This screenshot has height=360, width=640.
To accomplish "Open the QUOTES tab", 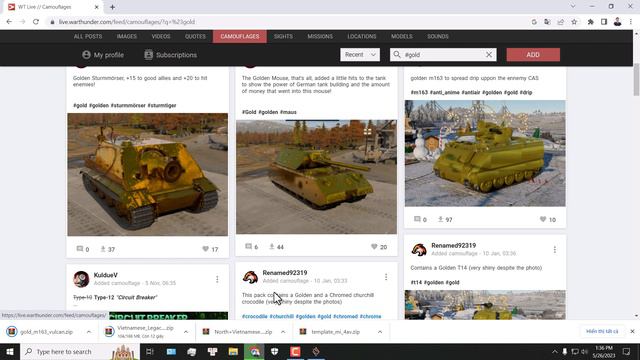I will pyautogui.click(x=195, y=36).
